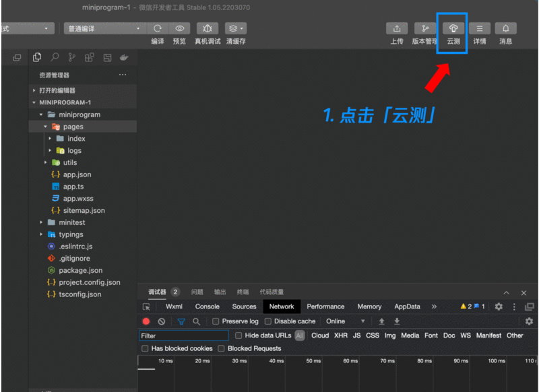Click the import HAR upload arrow
539x392 pixels.
click(x=381, y=321)
